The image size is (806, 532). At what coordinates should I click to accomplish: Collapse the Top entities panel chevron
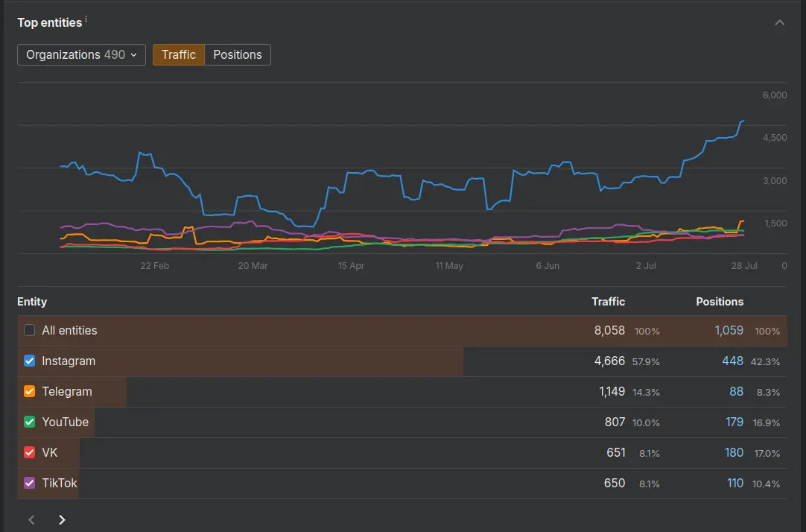pos(779,22)
